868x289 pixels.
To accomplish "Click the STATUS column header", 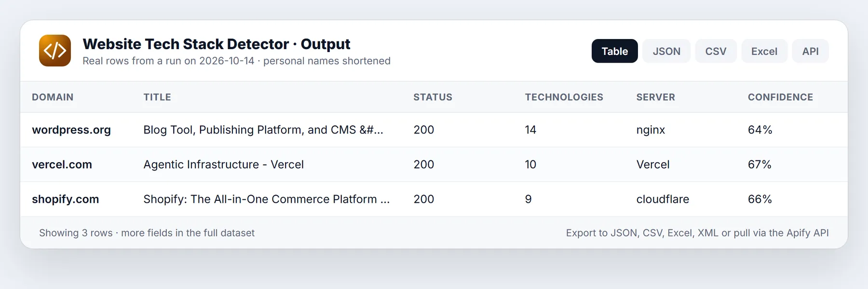I will click(433, 97).
